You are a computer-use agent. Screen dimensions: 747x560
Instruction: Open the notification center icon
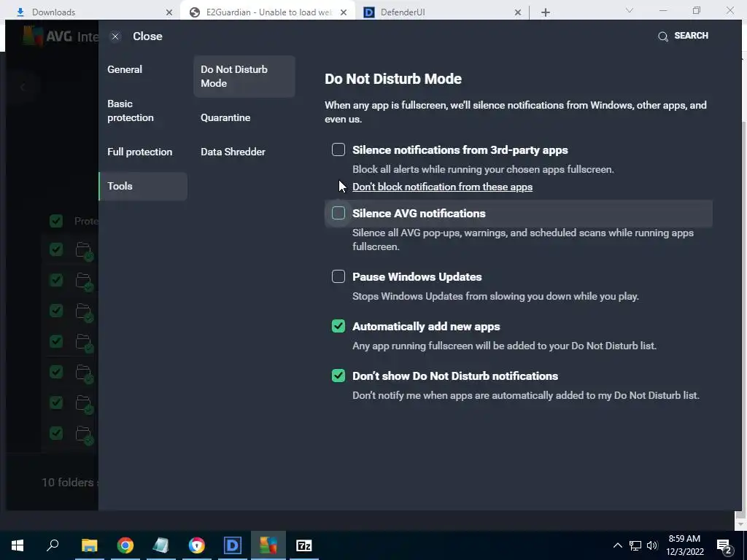coord(724,546)
